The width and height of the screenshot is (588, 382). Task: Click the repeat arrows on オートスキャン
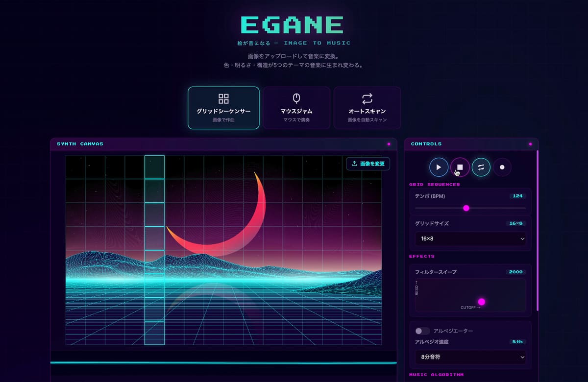367,98
